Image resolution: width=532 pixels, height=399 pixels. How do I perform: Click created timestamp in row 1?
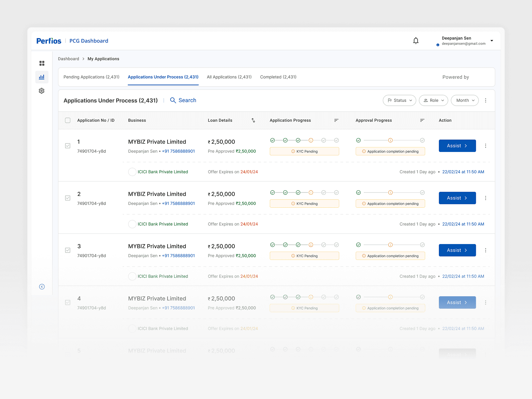[463, 172]
